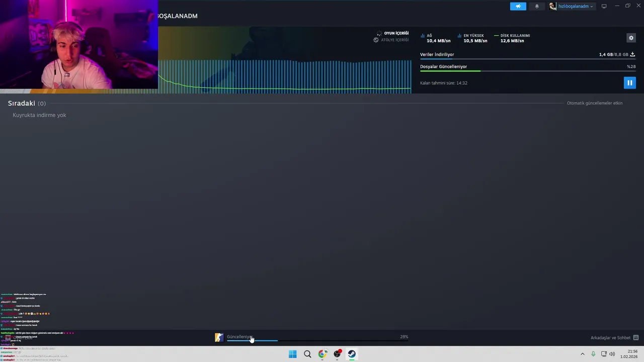
Task: Click the download size arrow icon
Action: click(x=632, y=54)
